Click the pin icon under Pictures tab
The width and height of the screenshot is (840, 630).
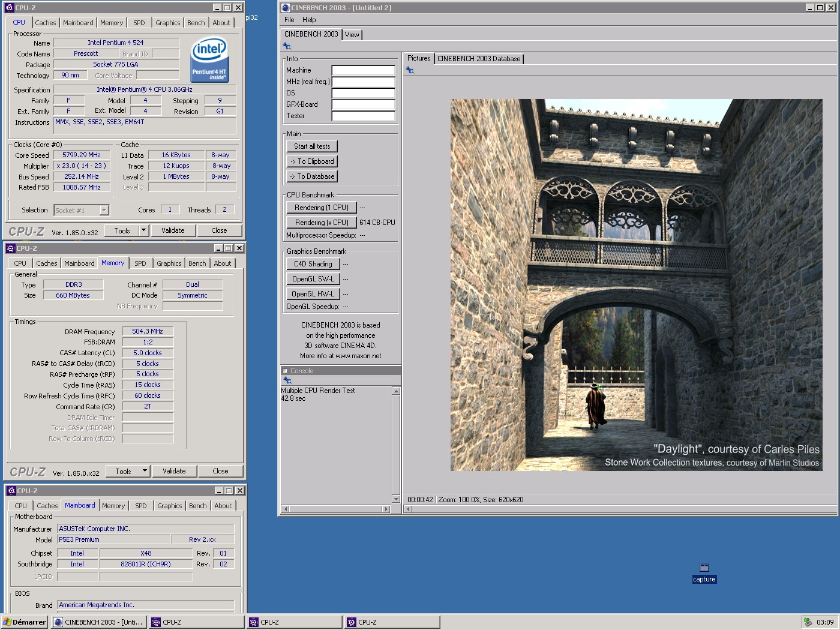[410, 70]
